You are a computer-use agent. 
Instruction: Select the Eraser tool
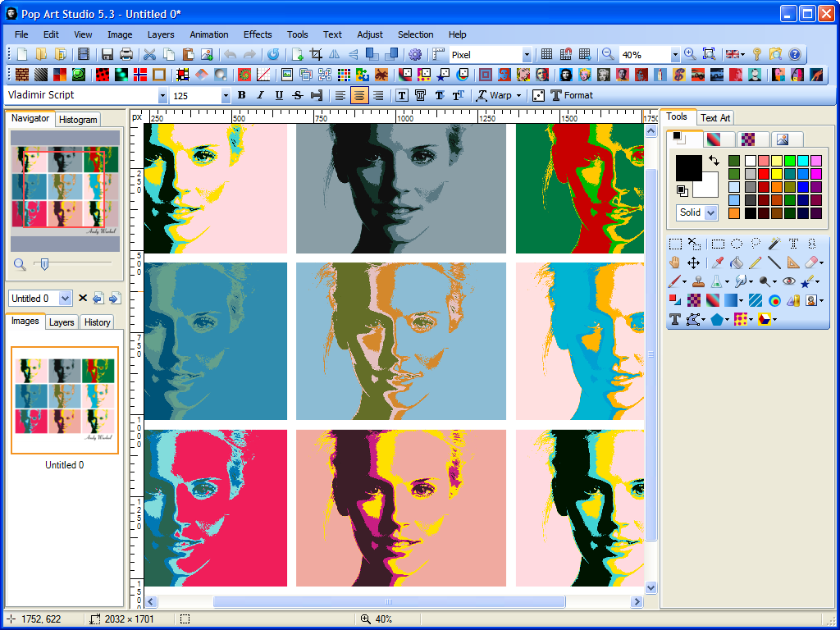[811, 263]
